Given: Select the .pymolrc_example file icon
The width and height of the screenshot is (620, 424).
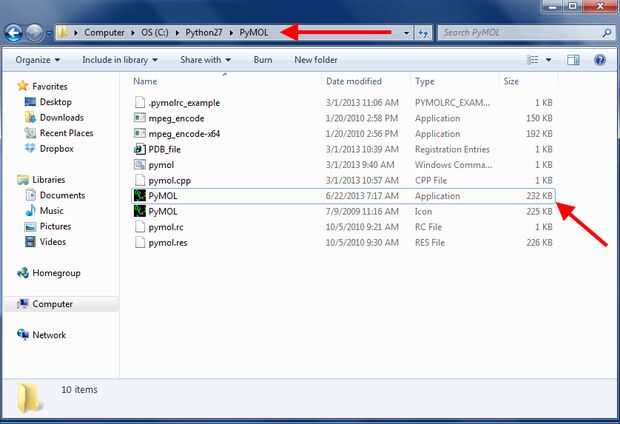Looking at the screenshot, I should (140, 102).
